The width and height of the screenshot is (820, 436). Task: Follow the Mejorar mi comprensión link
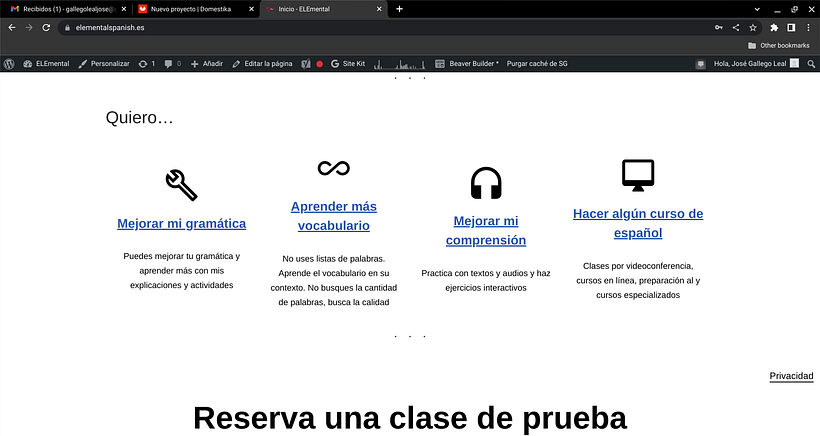486,231
